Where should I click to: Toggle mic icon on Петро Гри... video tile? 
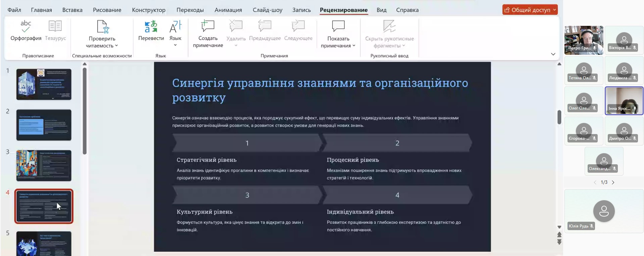point(595,48)
